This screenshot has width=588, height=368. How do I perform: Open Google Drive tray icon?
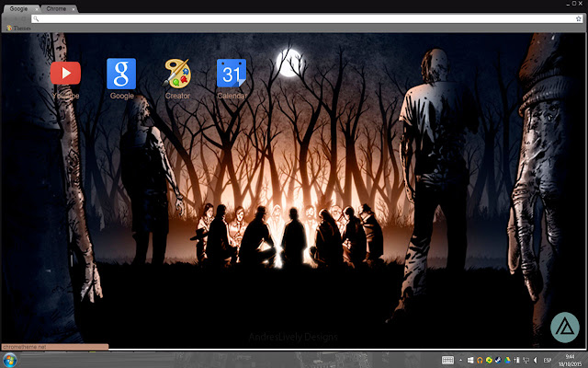[x=507, y=361]
